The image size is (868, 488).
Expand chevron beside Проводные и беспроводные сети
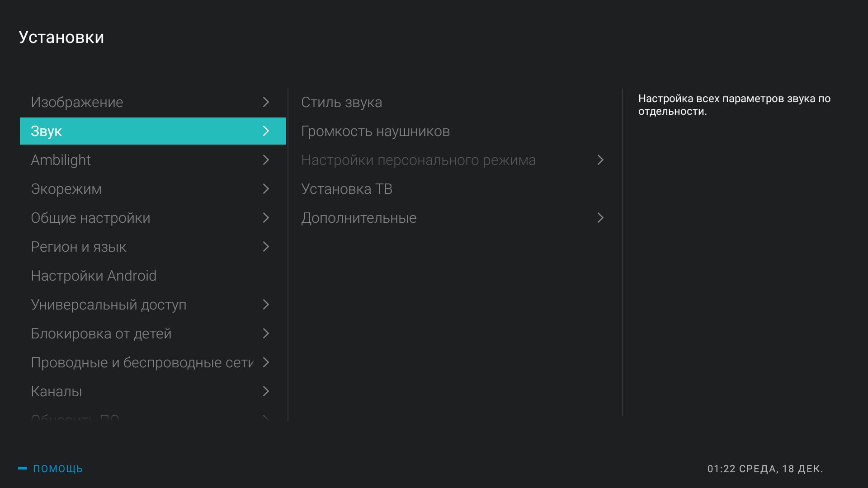(x=266, y=362)
